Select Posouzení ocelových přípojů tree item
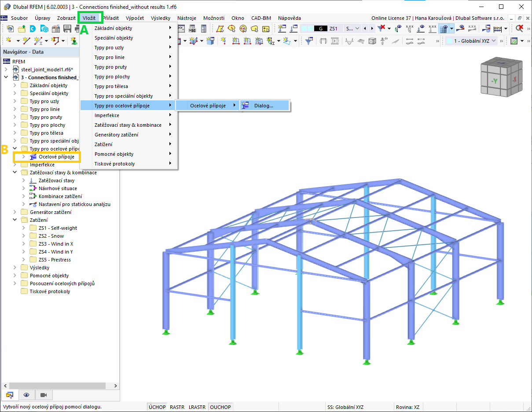This screenshot has height=412, width=532. pos(62,283)
